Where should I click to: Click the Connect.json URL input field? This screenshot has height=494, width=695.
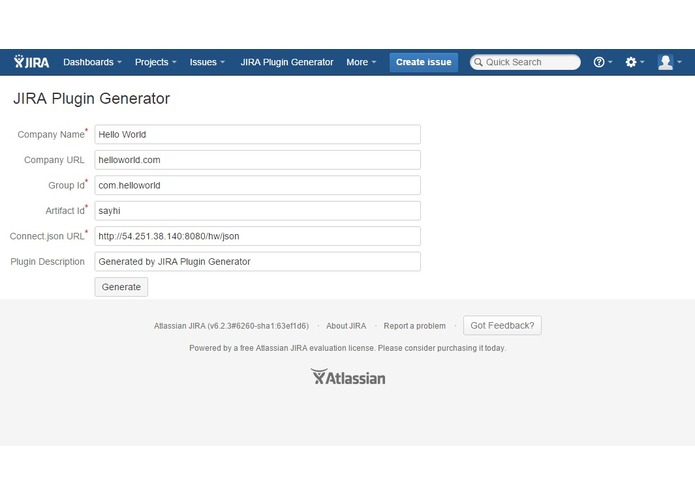(258, 236)
